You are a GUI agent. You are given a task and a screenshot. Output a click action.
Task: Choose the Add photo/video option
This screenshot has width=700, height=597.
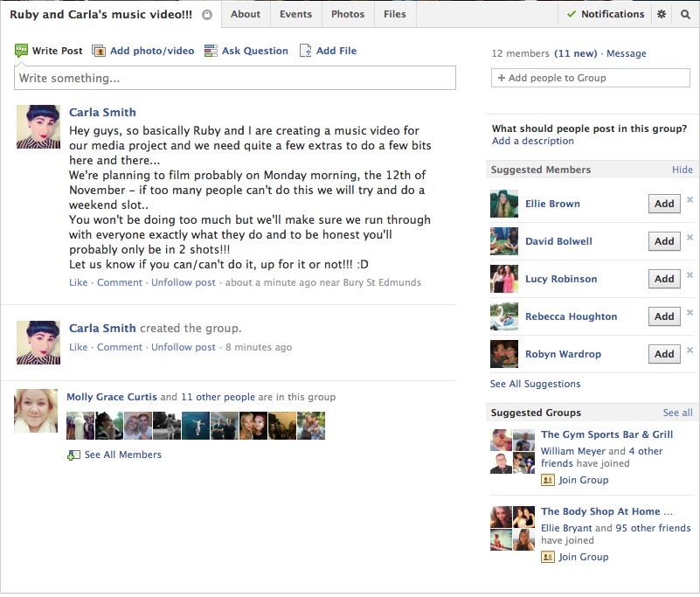(x=142, y=51)
